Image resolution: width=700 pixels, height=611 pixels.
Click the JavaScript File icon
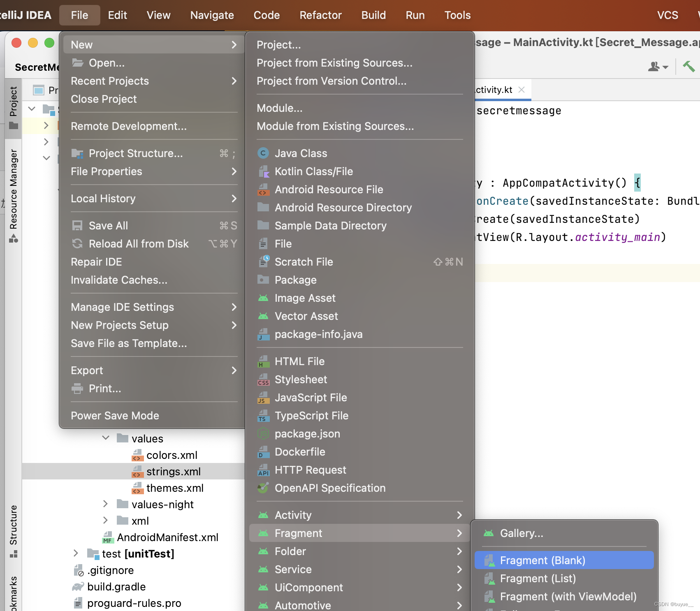click(x=263, y=398)
